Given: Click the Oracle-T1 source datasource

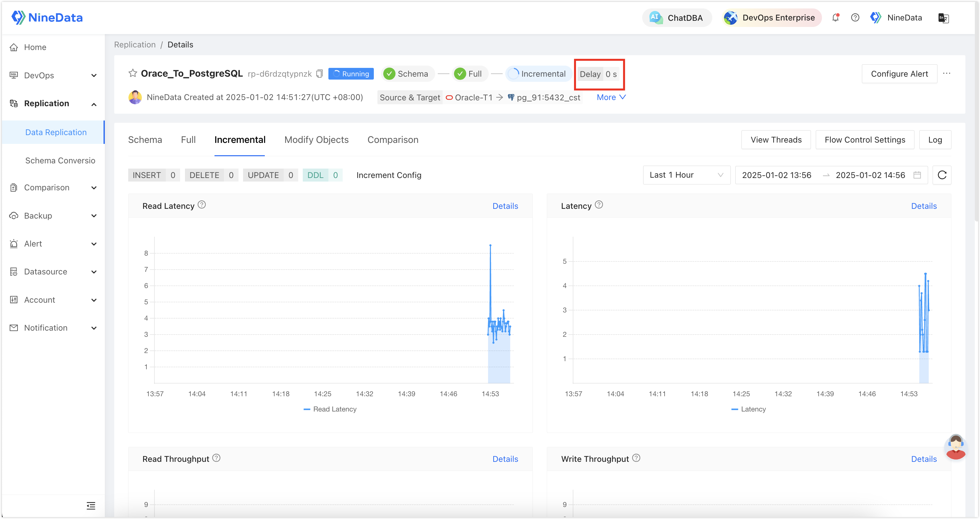Looking at the screenshot, I should coord(469,97).
